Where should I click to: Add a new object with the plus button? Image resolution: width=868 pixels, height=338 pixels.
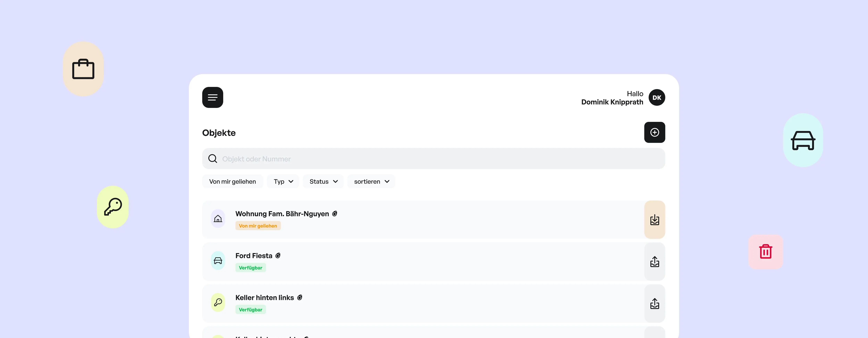[x=655, y=132]
